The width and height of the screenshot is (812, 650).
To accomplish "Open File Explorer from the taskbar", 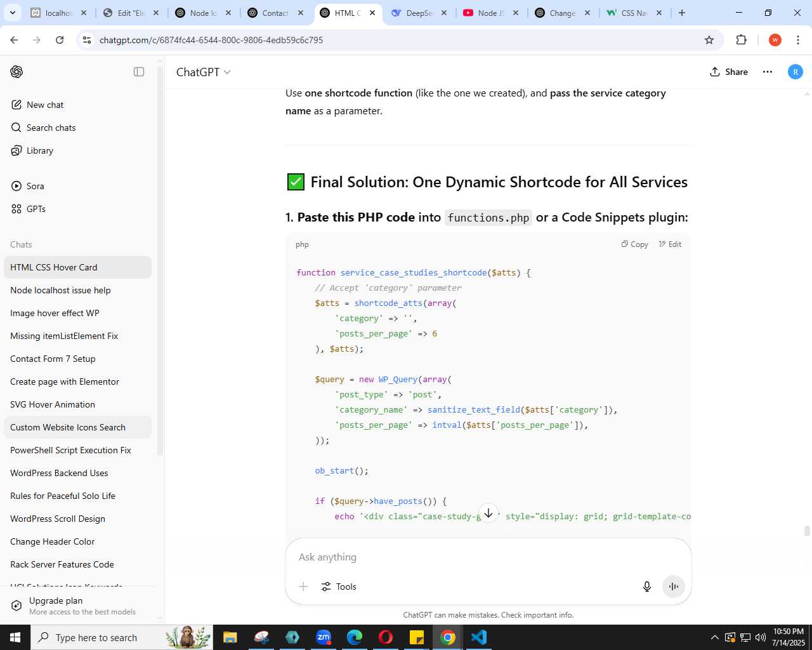I will pos(230,637).
